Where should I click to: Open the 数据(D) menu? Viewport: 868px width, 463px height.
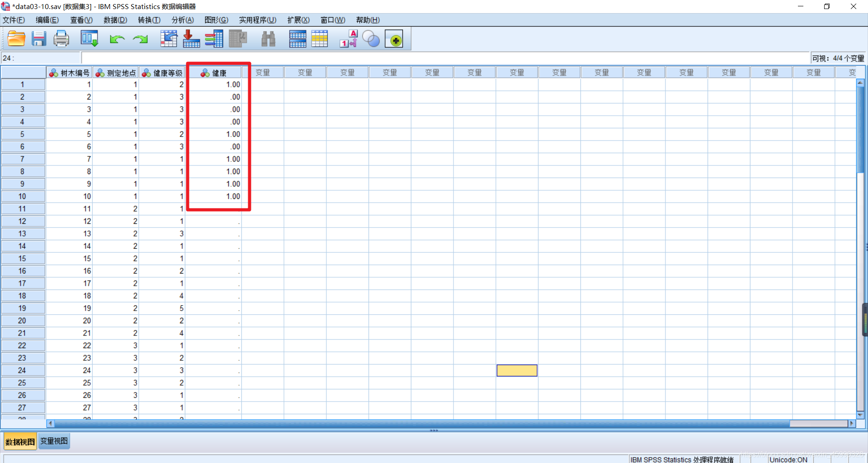[115, 20]
